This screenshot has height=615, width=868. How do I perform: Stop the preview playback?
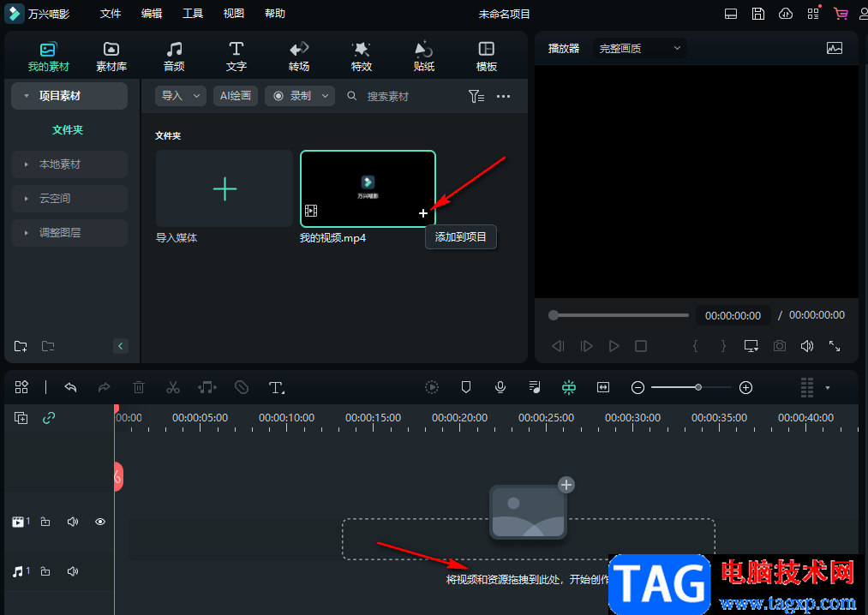(641, 346)
